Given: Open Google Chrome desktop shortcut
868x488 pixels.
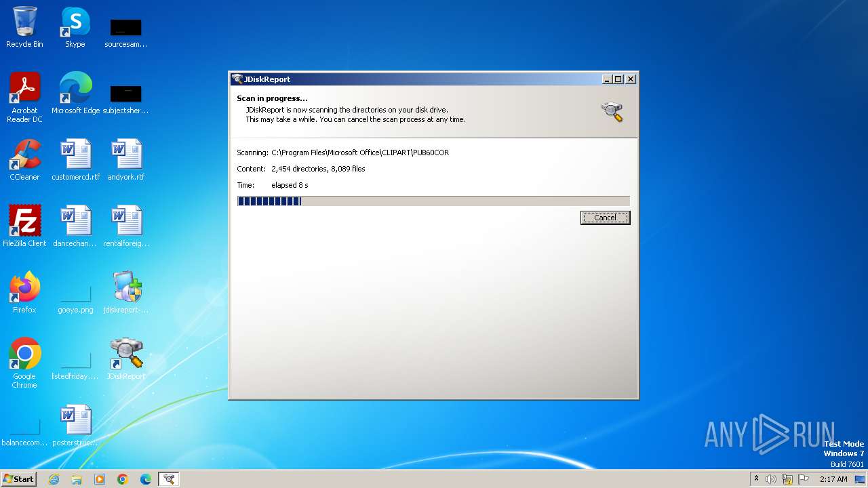Looking at the screenshot, I should click(24, 363).
